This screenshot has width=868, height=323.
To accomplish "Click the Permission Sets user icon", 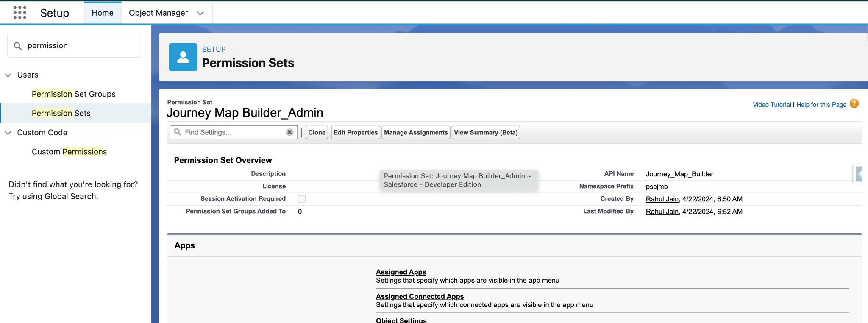I will point(183,57).
